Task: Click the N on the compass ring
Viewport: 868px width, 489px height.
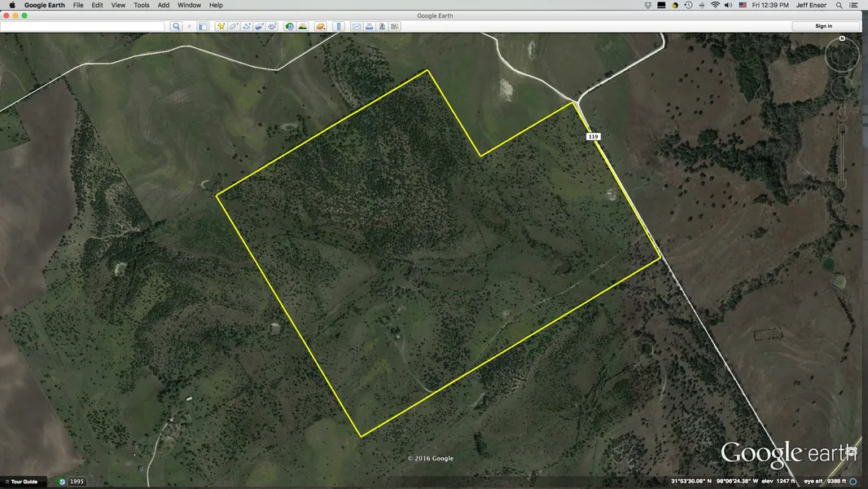Action: tap(842, 38)
